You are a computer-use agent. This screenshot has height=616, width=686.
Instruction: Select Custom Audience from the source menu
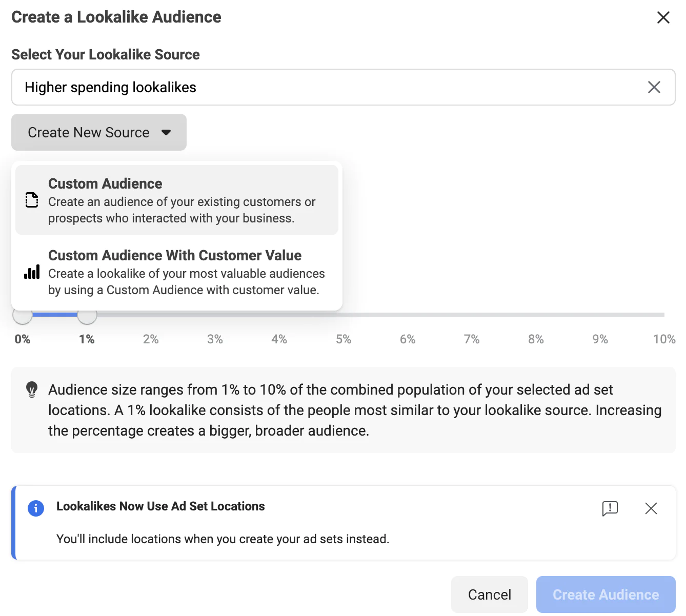tap(177, 200)
